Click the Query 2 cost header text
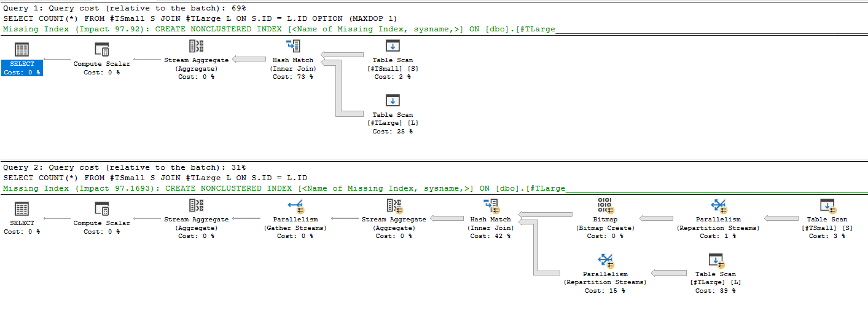Screen dimensions: 868x313 [125, 167]
